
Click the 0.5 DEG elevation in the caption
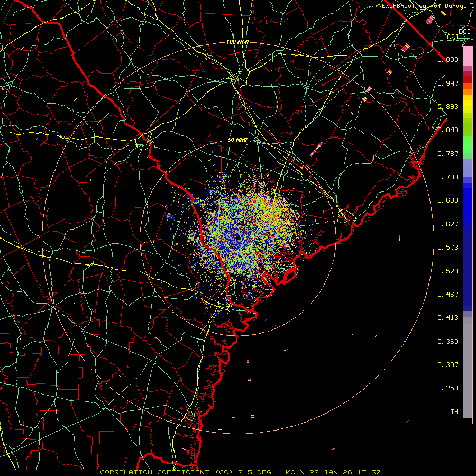256,472
